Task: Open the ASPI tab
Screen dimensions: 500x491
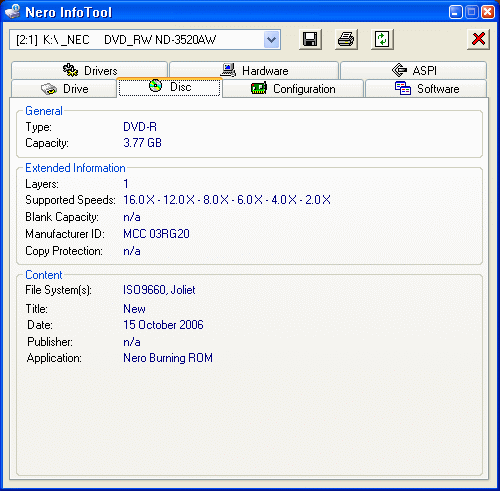Action: 414,70
